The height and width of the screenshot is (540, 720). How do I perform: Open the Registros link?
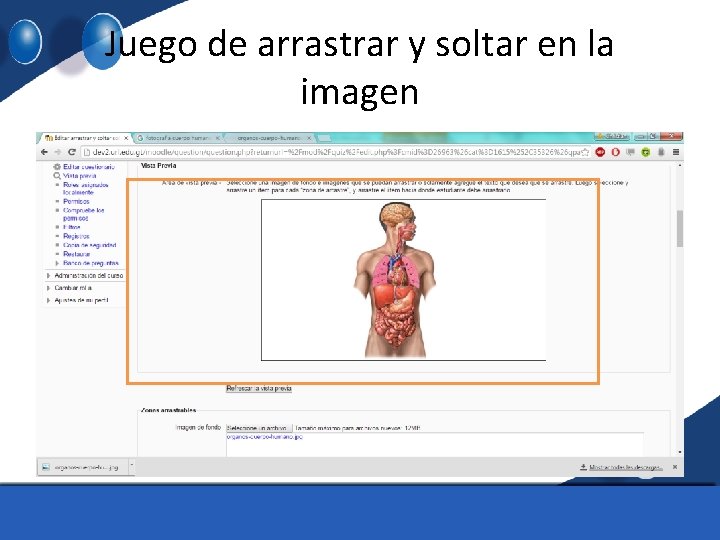(x=76, y=236)
